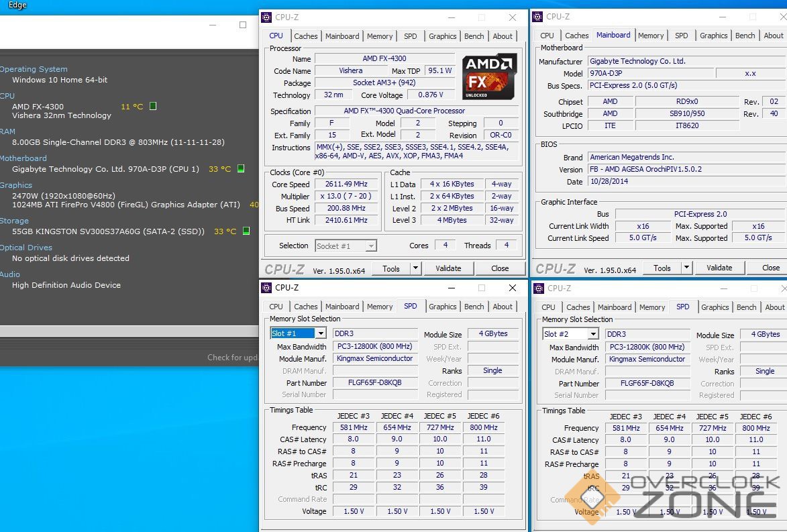Open Tools dropdown arrow in Mainboard window
Image resolution: width=787 pixels, height=532 pixels.
point(686,268)
